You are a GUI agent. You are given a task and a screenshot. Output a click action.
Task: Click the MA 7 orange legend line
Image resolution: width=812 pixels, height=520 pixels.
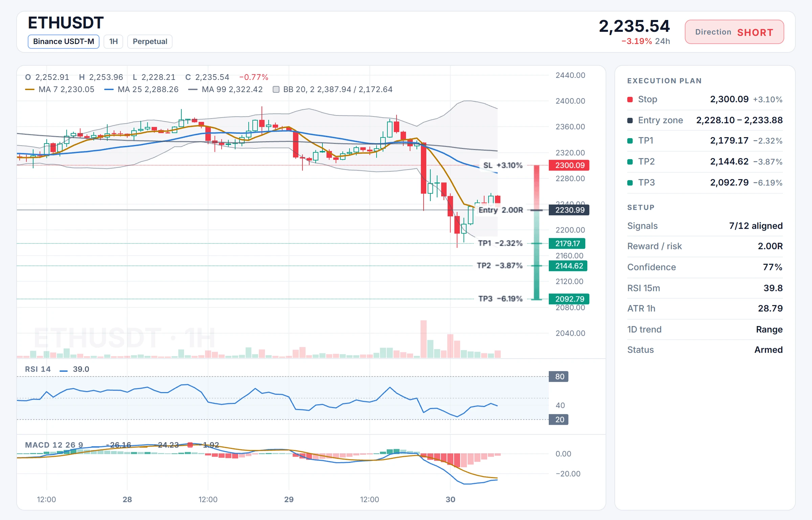point(30,89)
